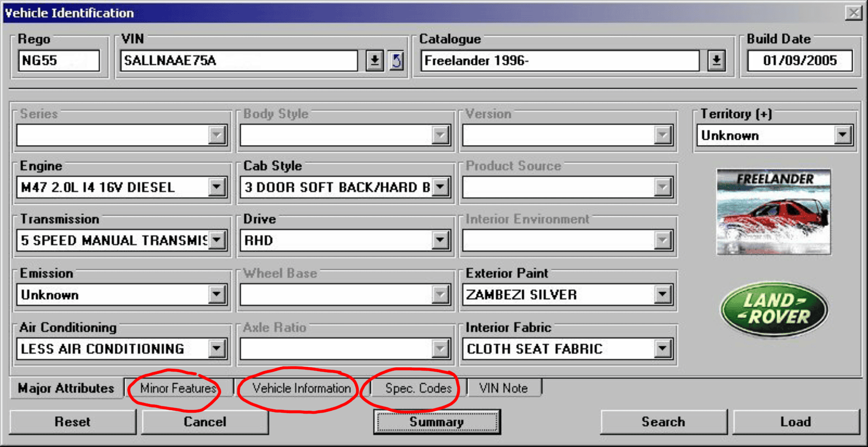Select the ZAMBEZI SILVER paint value
Screen dimensions: 868x447
click(522, 295)
